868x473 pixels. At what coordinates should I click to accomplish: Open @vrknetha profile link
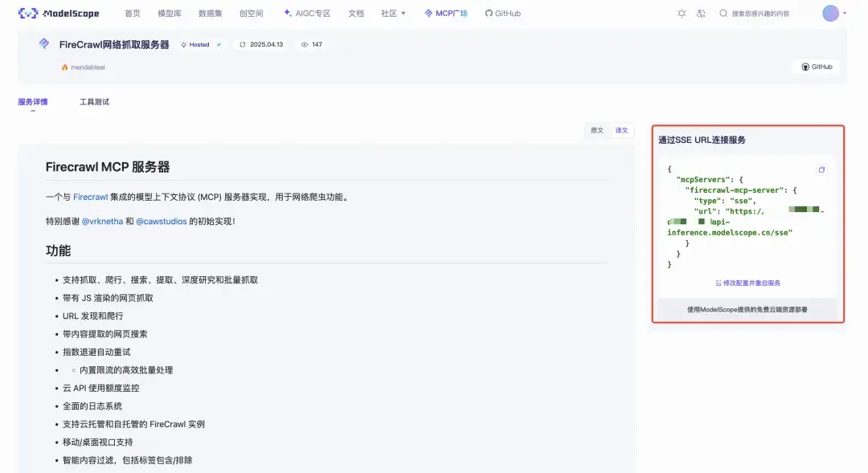pyautogui.click(x=102, y=222)
